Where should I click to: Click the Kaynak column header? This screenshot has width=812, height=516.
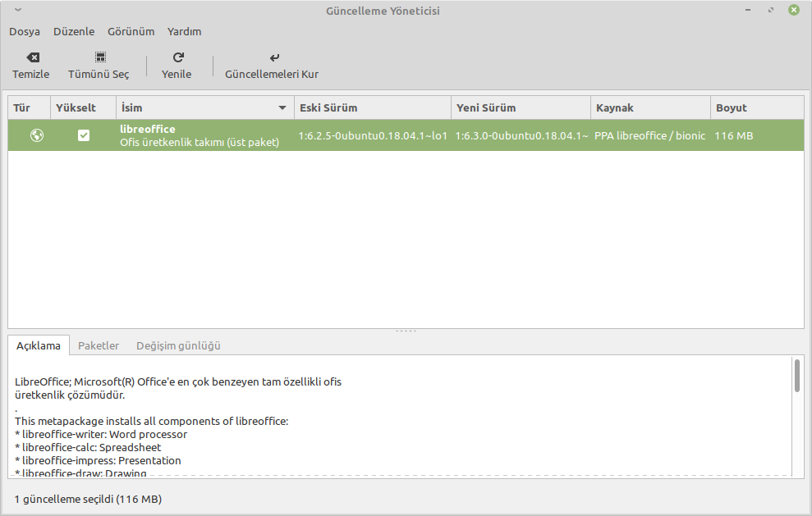click(650, 107)
